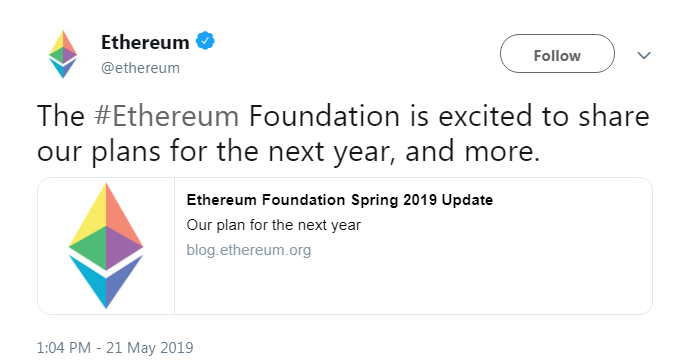This screenshot has width=693, height=362.
Task: Open the blog.ethereum.org domain link
Action: coord(249,250)
